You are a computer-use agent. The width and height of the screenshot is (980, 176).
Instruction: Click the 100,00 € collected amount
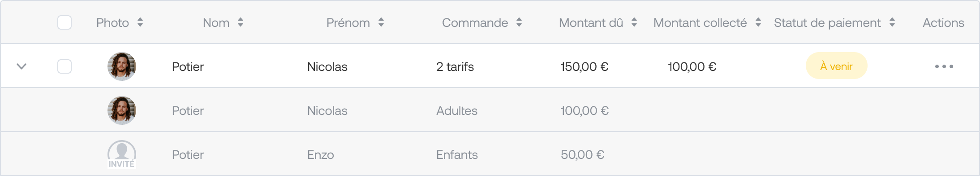tap(692, 66)
